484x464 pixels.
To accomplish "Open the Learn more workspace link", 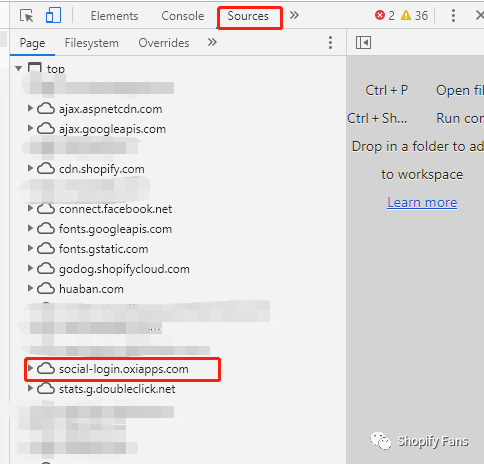I will (422, 202).
